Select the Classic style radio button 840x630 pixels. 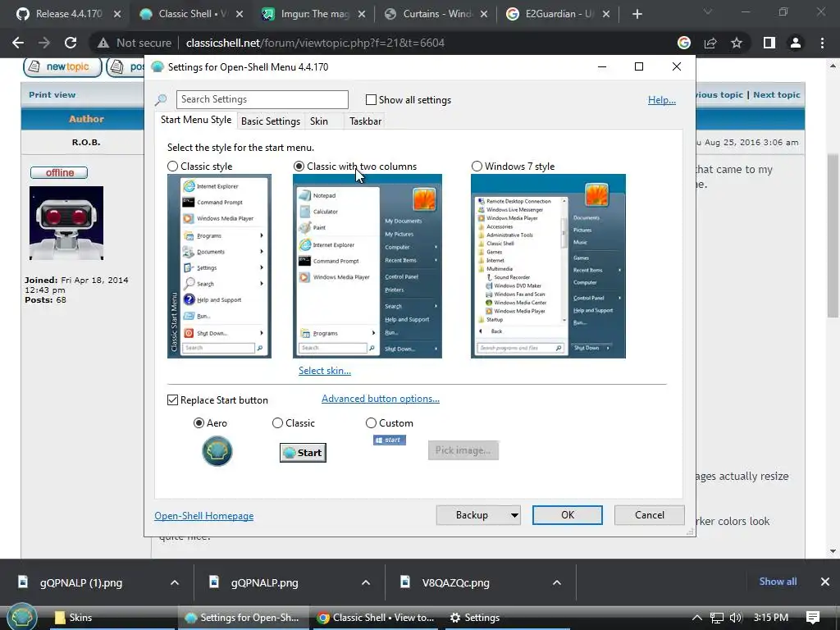[x=172, y=167]
